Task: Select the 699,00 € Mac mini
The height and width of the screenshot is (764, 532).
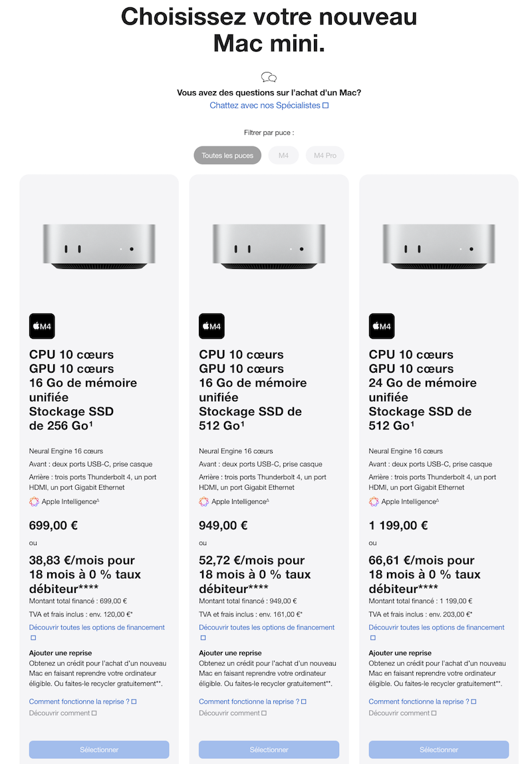Action: click(99, 749)
